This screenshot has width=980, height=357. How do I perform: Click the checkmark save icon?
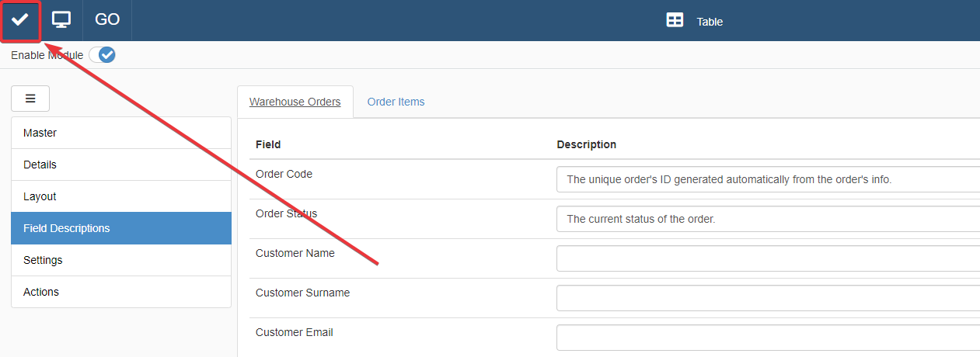pos(20,20)
